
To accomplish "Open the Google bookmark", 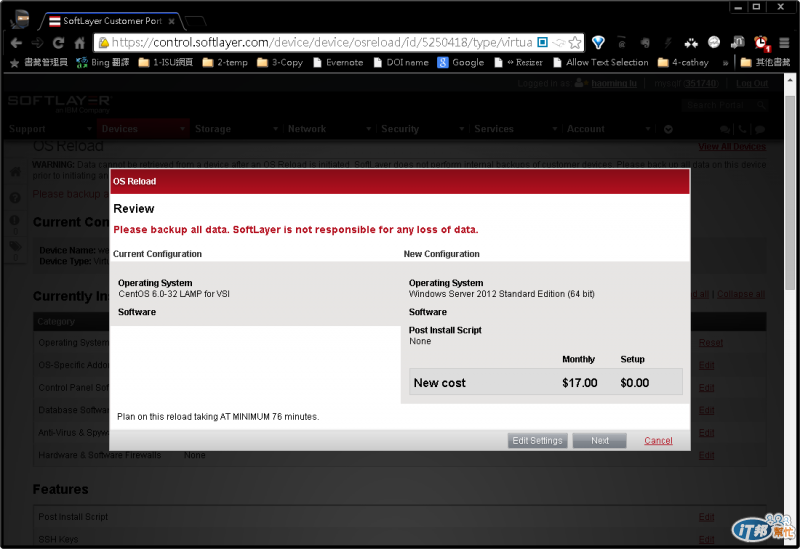I will 461,62.
